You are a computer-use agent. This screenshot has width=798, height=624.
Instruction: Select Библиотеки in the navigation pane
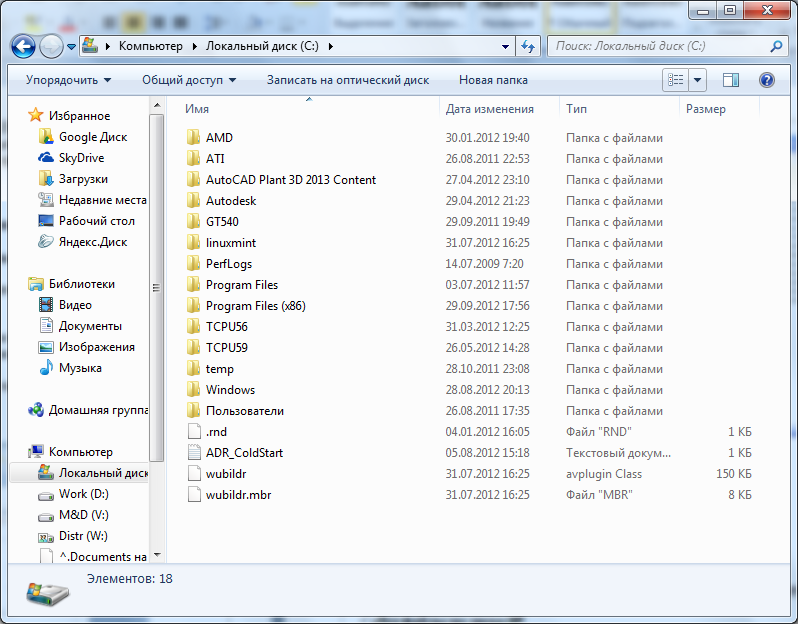[71, 284]
